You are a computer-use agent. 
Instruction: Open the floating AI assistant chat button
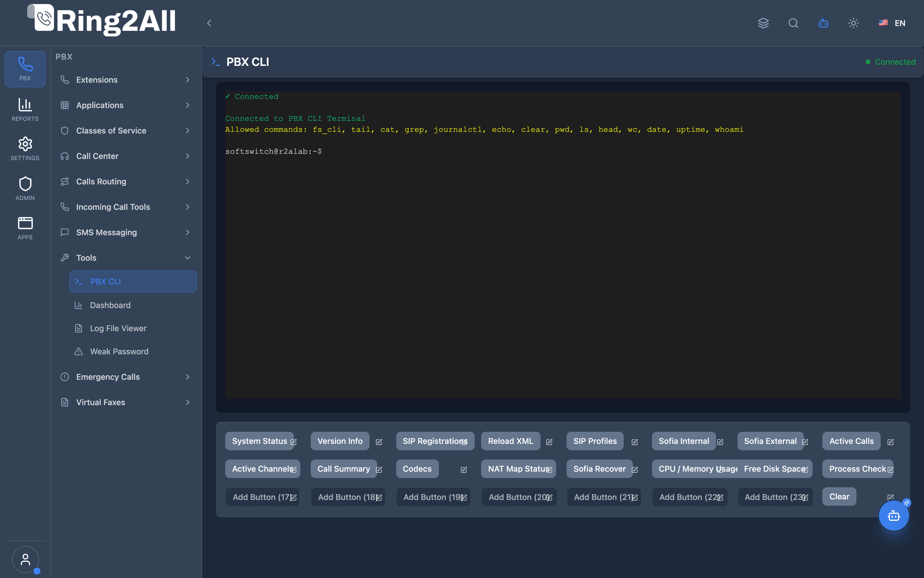pos(894,516)
